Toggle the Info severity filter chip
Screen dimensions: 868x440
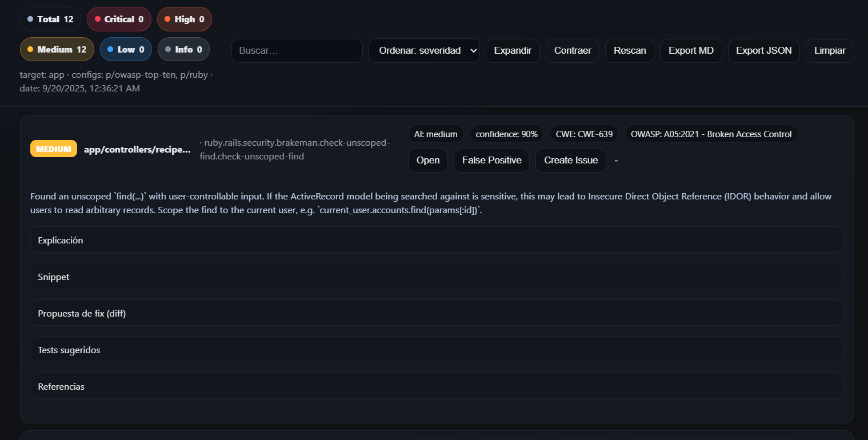pos(183,50)
